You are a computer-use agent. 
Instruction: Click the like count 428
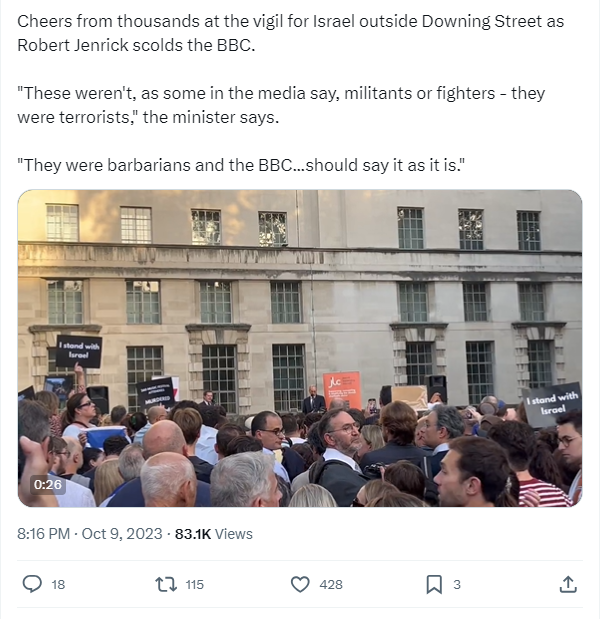tap(331, 585)
